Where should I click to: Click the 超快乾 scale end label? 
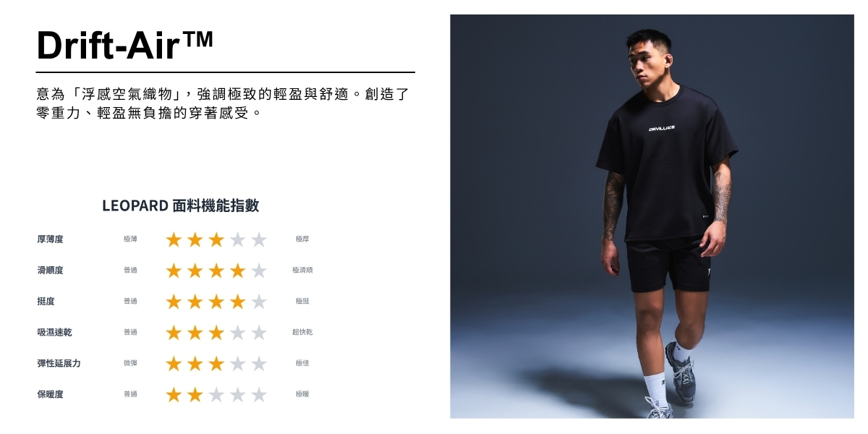[x=302, y=332]
